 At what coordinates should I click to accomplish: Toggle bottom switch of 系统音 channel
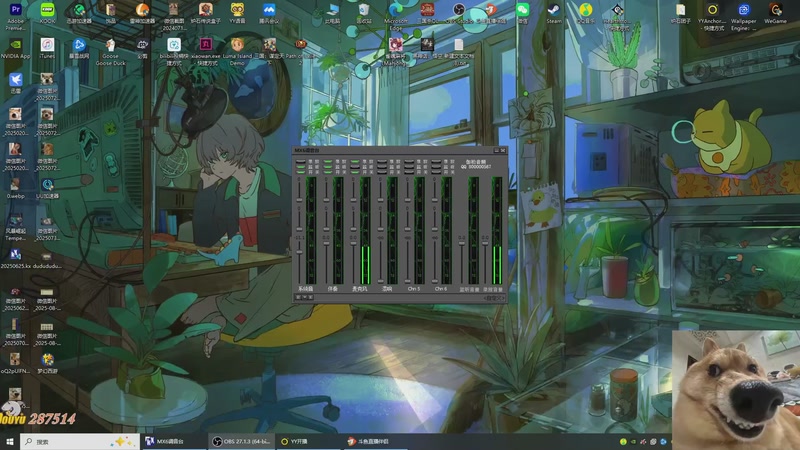[x=301, y=172]
